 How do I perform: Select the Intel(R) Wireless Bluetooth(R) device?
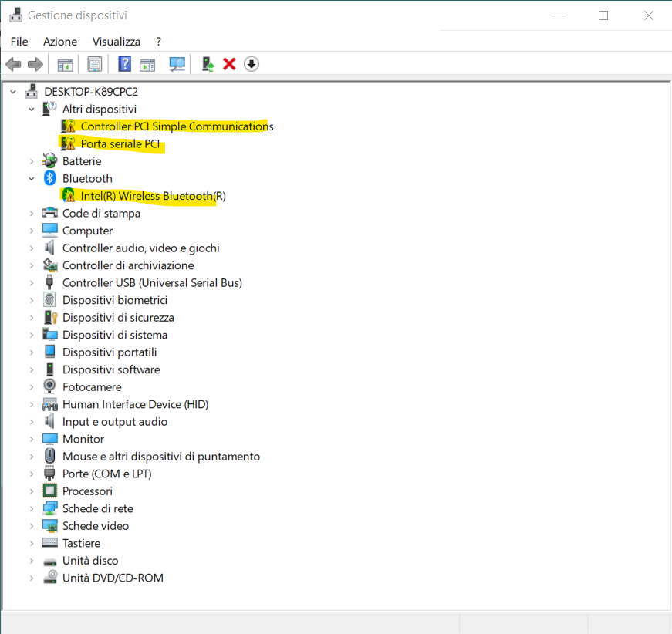coord(153,196)
